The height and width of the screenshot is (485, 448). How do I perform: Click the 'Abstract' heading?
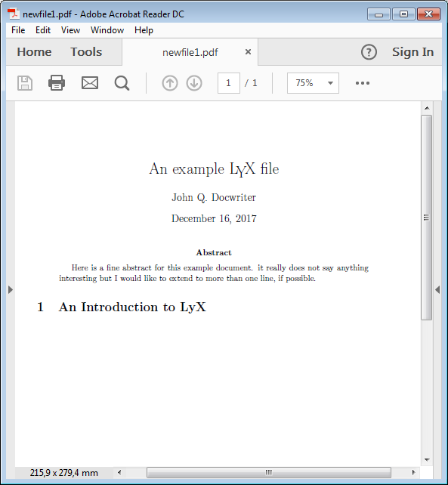pyautogui.click(x=214, y=252)
